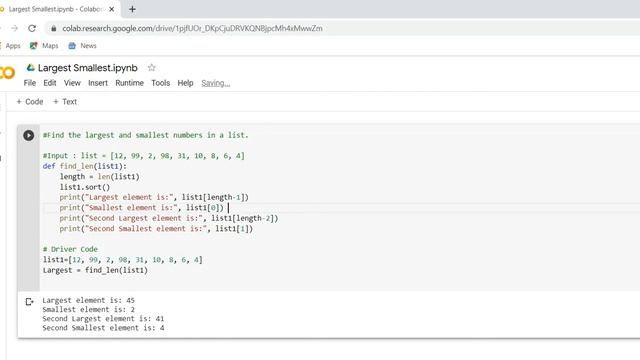The width and height of the screenshot is (640, 360).
Task: Open the Runtime menu
Action: pyautogui.click(x=129, y=83)
